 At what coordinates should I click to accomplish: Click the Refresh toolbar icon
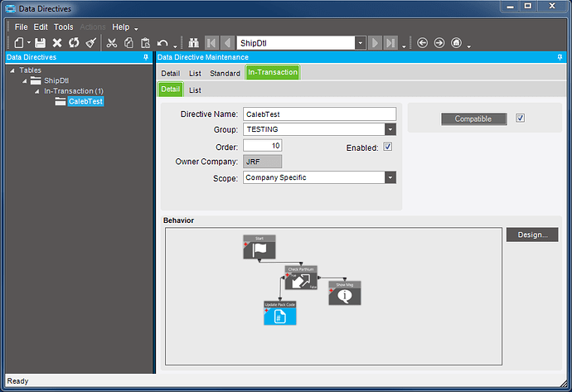tap(74, 43)
